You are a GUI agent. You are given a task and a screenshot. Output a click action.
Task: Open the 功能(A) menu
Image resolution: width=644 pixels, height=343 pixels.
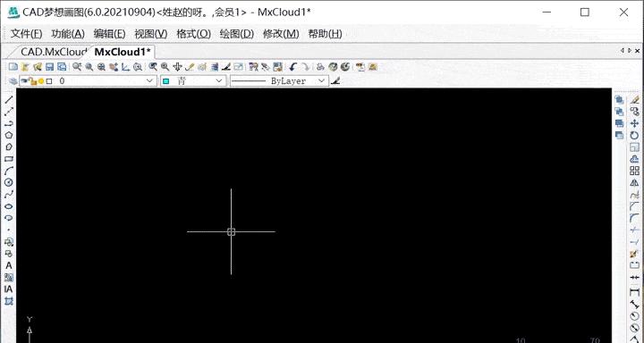click(68, 34)
